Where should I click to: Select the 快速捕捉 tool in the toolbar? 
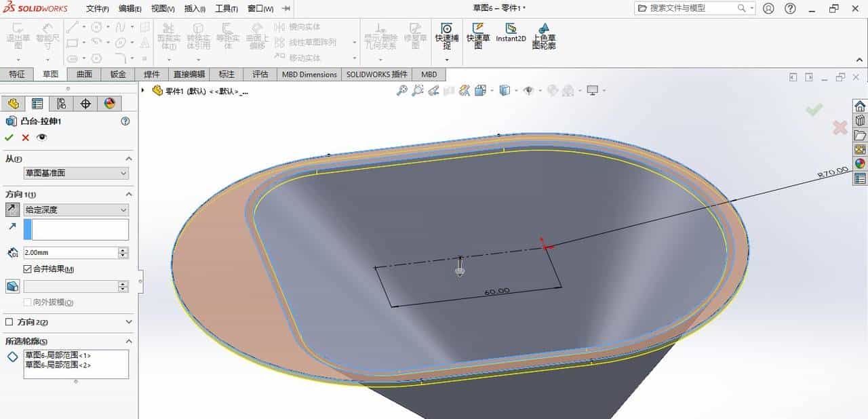(x=446, y=37)
